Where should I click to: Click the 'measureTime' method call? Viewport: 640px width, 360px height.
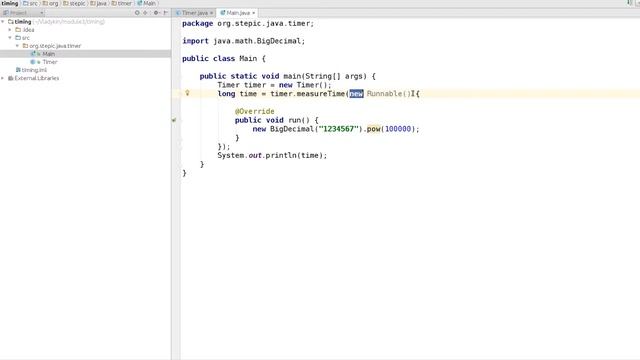[x=320, y=94]
